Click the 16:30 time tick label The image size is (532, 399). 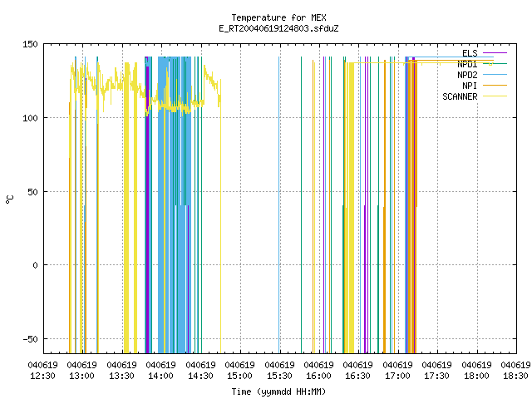coord(357,376)
